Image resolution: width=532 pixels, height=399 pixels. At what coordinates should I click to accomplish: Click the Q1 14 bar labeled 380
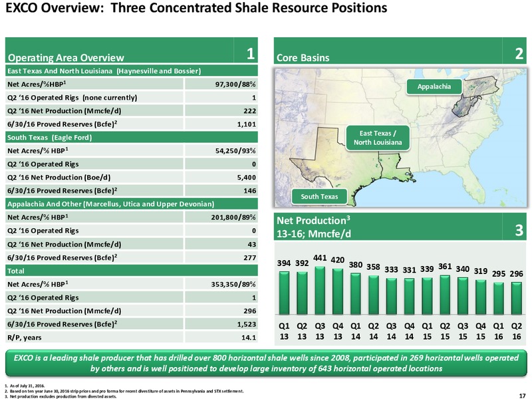point(355,294)
